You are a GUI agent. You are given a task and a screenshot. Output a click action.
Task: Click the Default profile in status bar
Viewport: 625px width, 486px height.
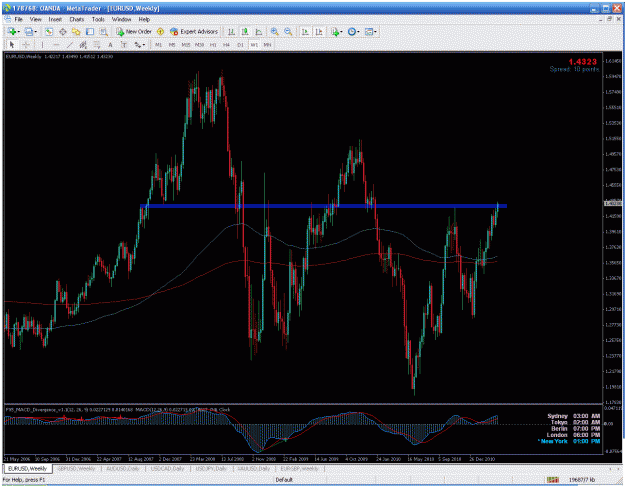(x=284, y=480)
